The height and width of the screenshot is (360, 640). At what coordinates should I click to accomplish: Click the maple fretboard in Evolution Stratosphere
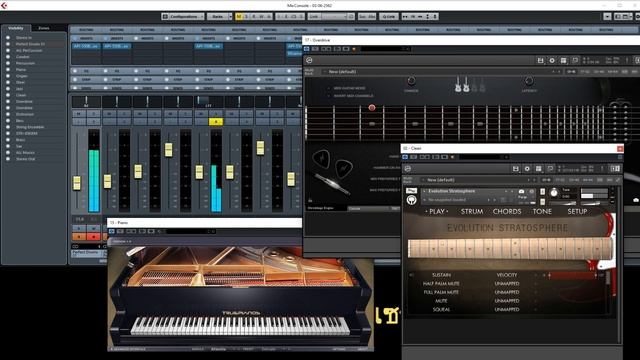click(510, 249)
